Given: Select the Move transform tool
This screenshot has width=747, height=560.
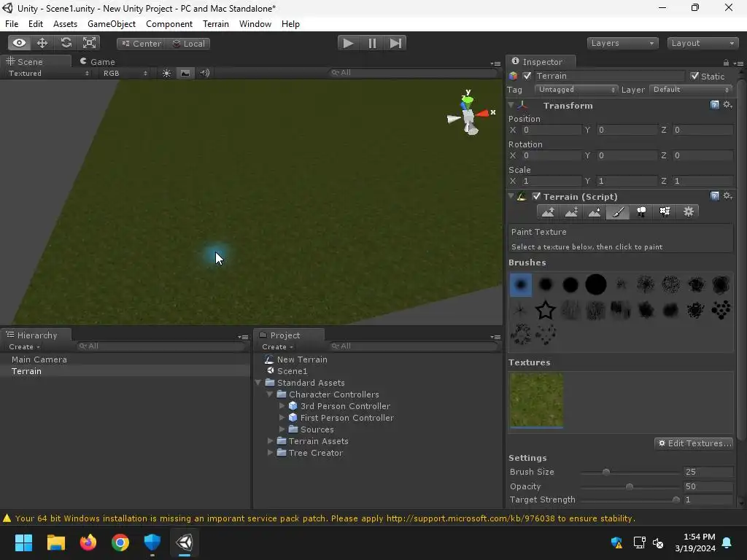Looking at the screenshot, I should (42, 43).
